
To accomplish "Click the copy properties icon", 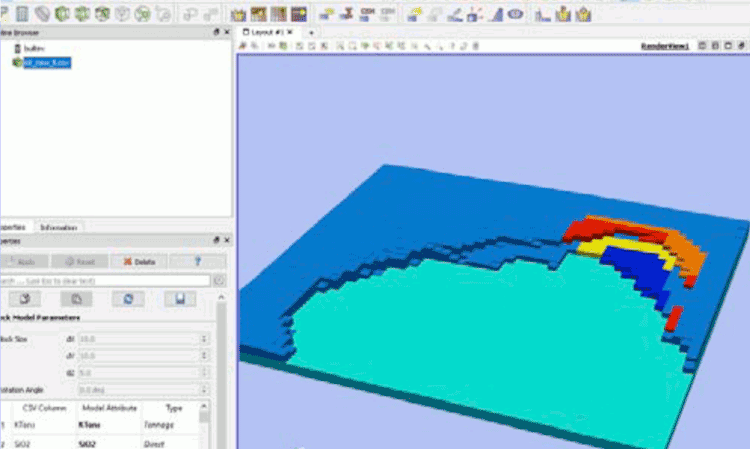I will click(74, 299).
